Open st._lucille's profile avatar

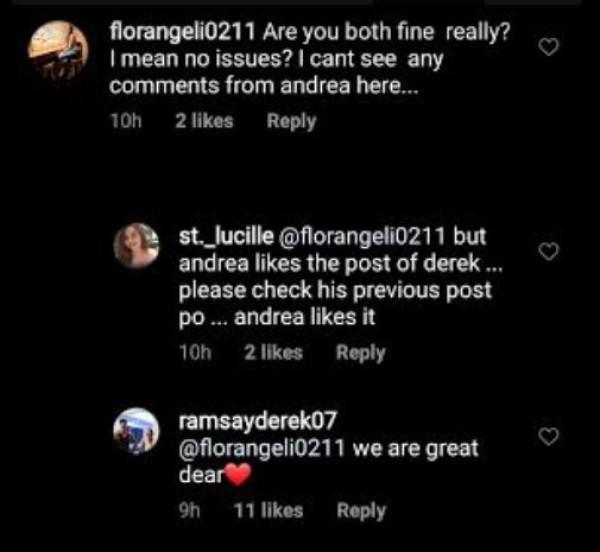137,246
